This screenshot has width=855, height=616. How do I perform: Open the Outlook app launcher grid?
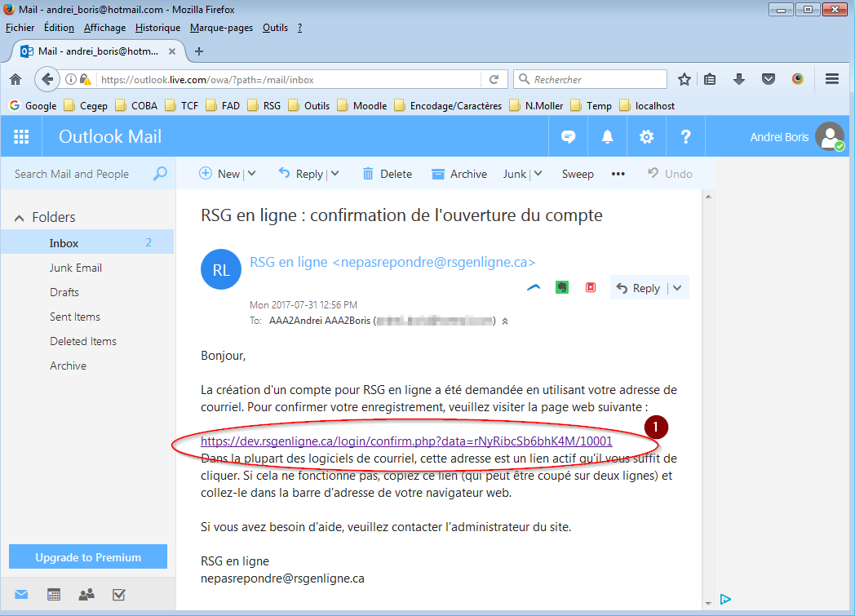pyautogui.click(x=21, y=137)
